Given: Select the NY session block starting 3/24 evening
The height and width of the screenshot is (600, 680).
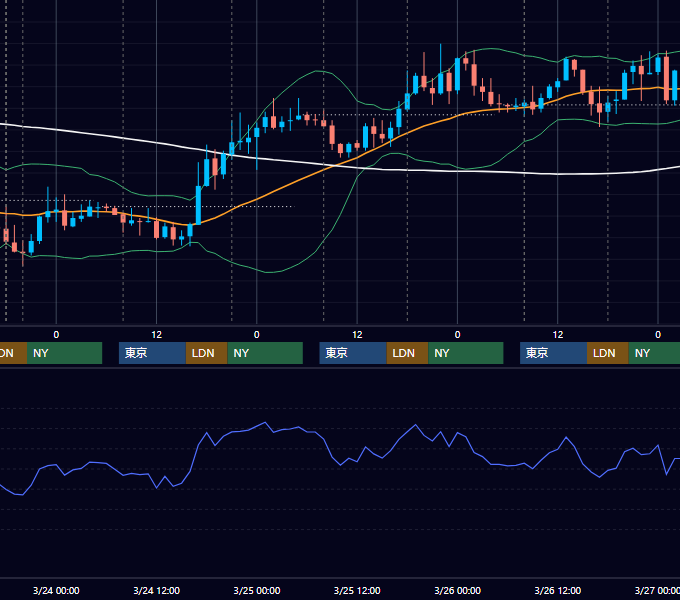Looking at the screenshot, I should (x=265, y=353).
